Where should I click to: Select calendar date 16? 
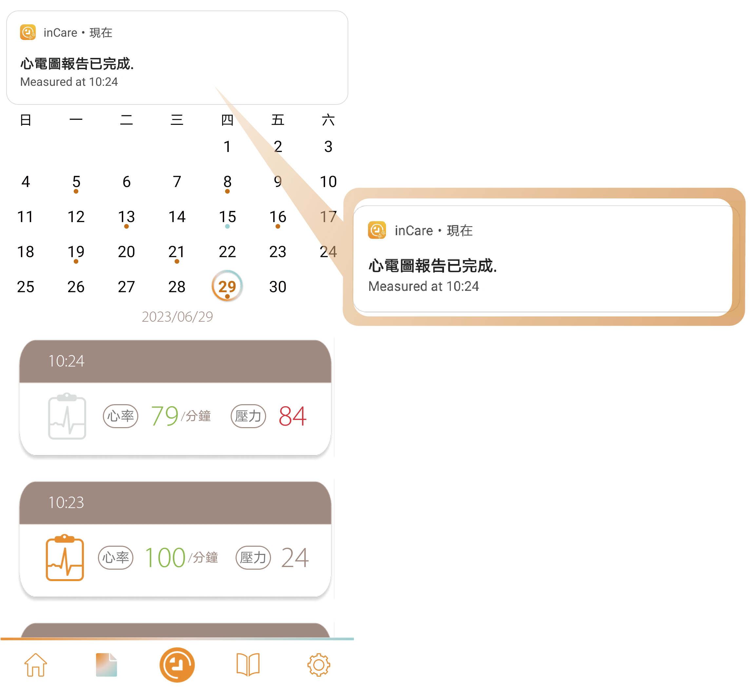tap(278, 218)
